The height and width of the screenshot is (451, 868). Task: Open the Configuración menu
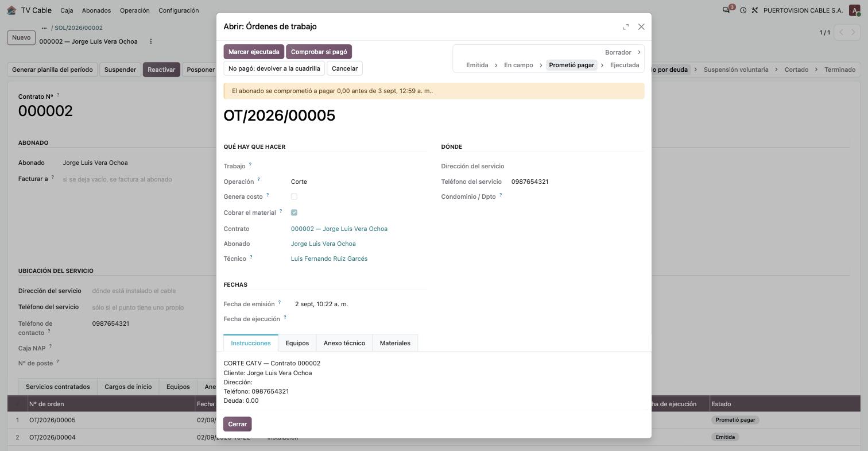tap(179, 10)
